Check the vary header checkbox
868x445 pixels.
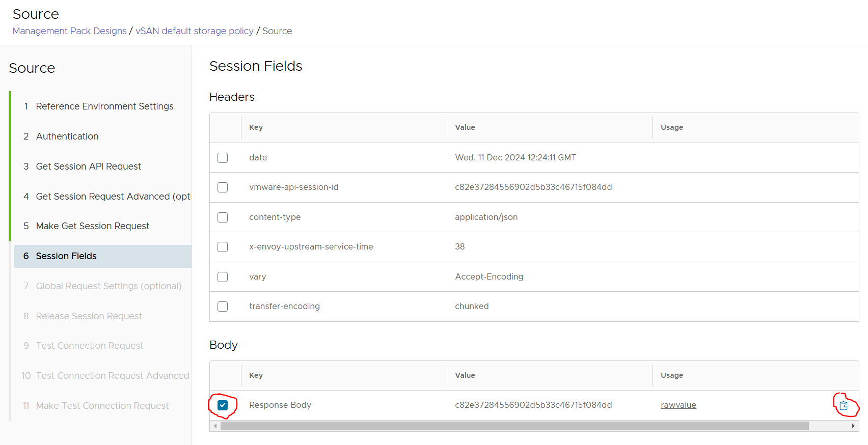coord(223,277)
